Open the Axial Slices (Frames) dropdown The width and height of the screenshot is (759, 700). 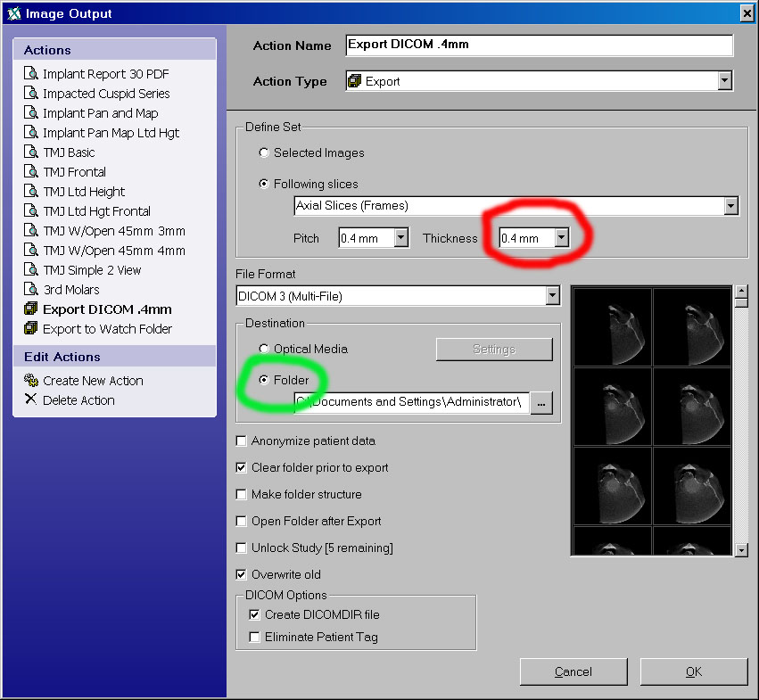(x=730, y=206)
